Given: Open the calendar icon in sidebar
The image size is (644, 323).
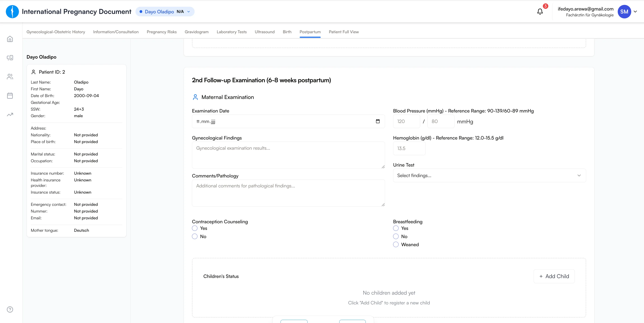Looking at the screenshot, I should click(x=10, y=96).
